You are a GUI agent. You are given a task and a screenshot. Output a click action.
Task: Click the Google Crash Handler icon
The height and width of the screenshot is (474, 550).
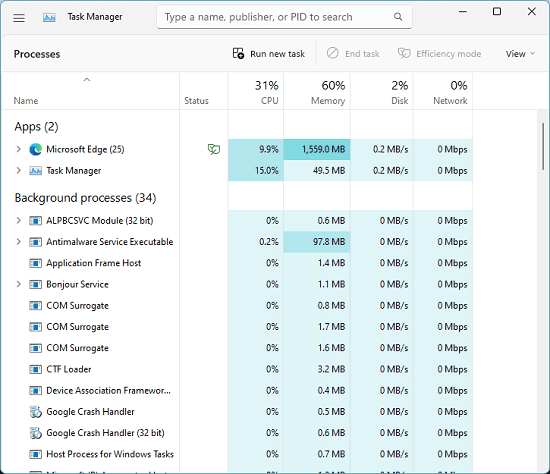pyautogui.click(x=35, y=412)
